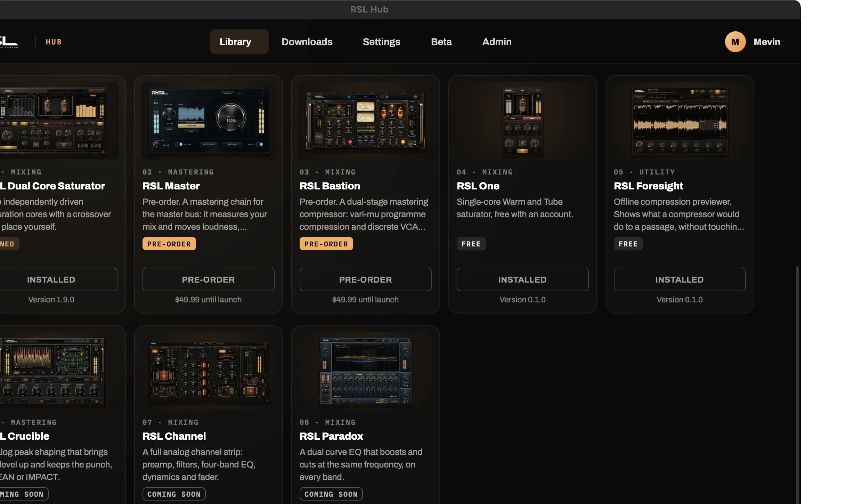Screen dimensions: 862x504
Task: Select the RSL Master title
Action: tap(171, 186)
